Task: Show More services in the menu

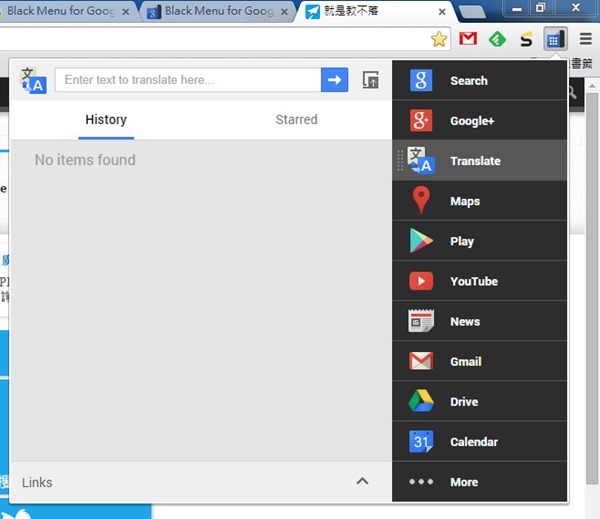Action: tap(479, 482)
